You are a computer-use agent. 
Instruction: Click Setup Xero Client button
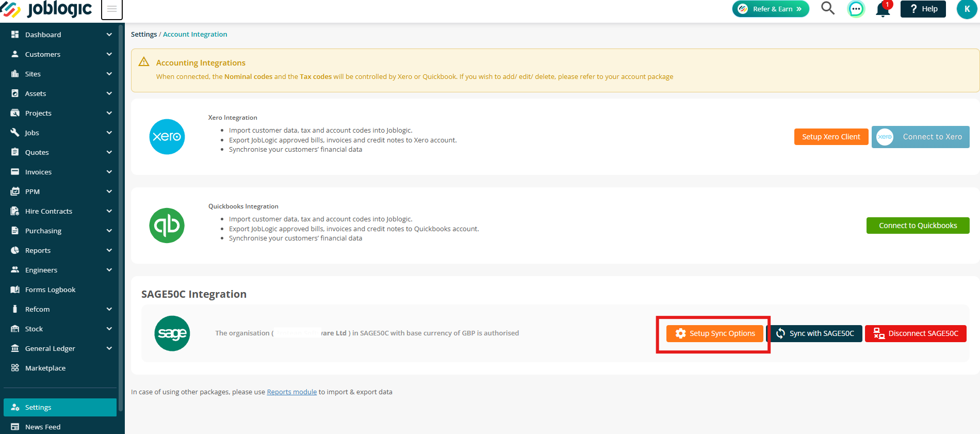[831, 137]
